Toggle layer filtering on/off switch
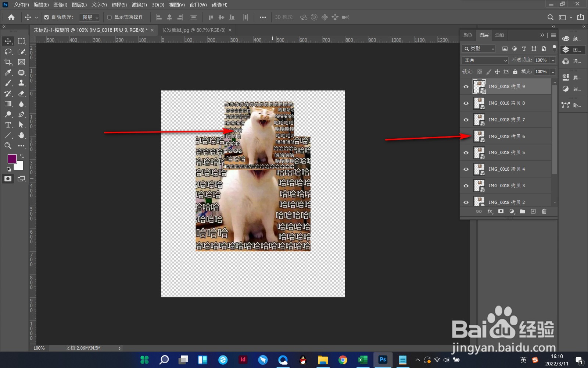Image resolution: width=588 pixels, height=368 pixels. click(554, 48)
